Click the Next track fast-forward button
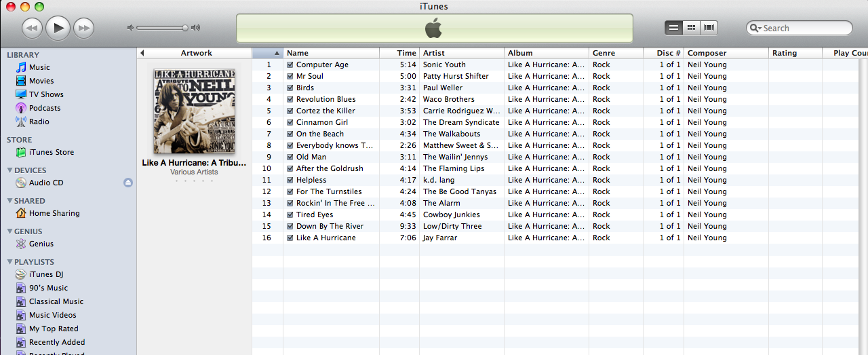Image resolution: width=868 pixels, height=355 pixels. point(83,28)
